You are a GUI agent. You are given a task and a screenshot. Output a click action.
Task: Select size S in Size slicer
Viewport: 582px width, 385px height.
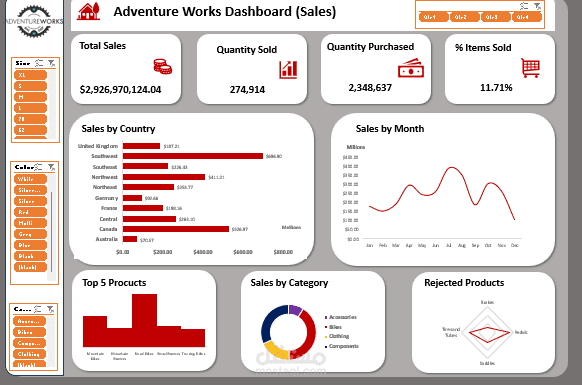coord(30,86)
